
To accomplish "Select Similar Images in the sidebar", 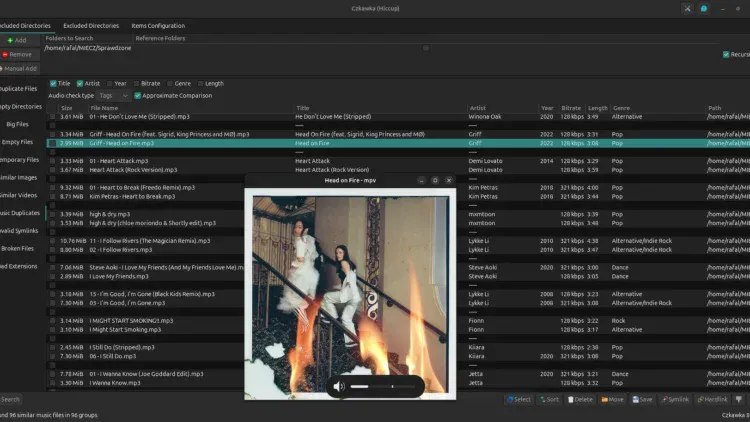I will coord(20,177).
